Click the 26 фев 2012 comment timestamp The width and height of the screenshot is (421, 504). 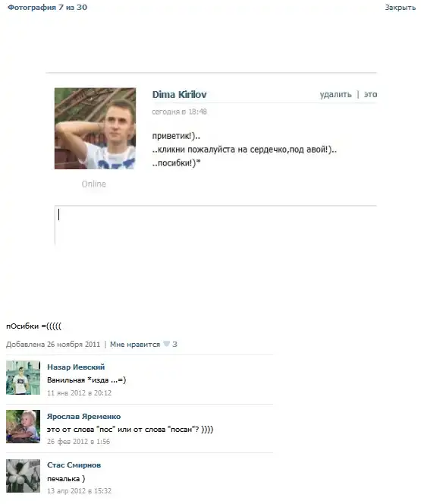(78, 442)
